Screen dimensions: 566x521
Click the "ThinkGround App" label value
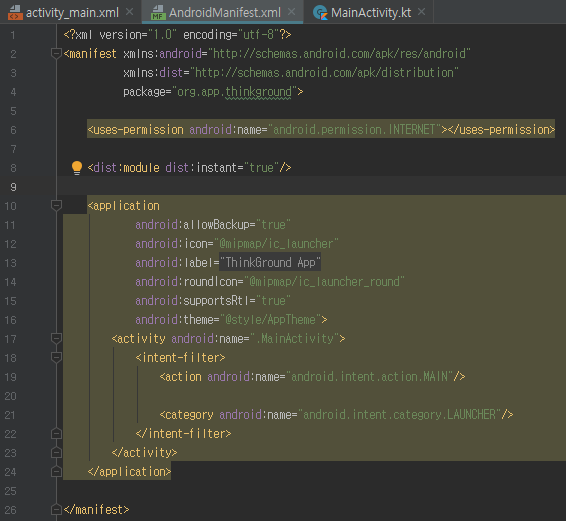(270, 262)
